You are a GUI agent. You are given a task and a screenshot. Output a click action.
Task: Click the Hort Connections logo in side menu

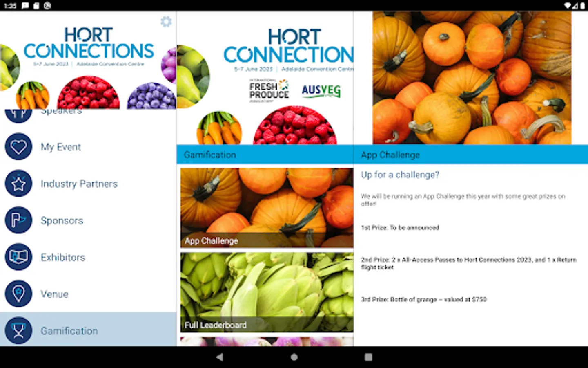point(89,47)
